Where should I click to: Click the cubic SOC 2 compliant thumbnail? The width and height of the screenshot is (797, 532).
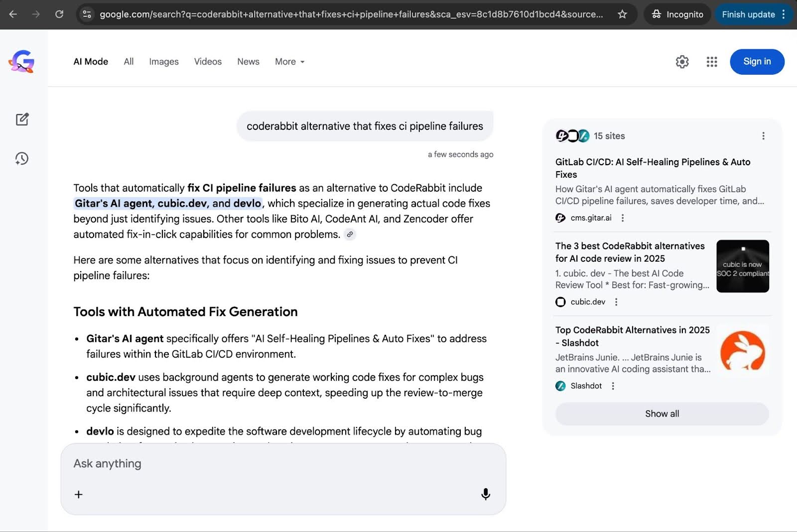click(x=743, y=266)
